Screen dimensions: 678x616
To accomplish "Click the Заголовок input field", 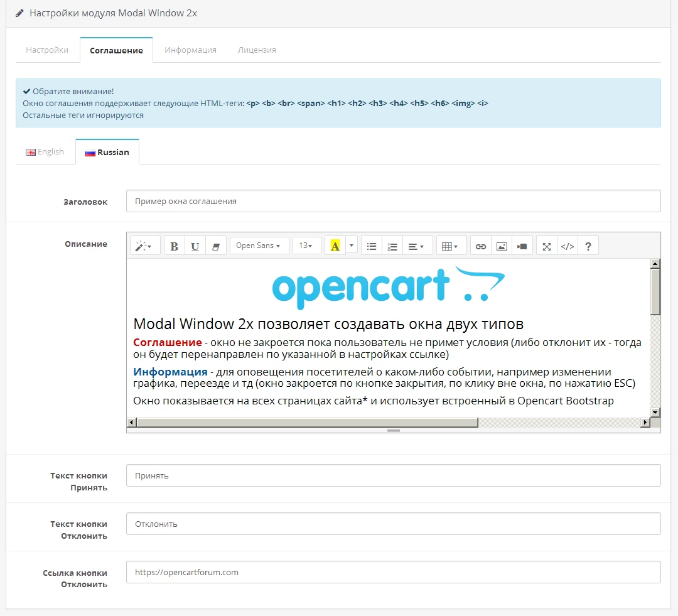I will tap(394, 201).
